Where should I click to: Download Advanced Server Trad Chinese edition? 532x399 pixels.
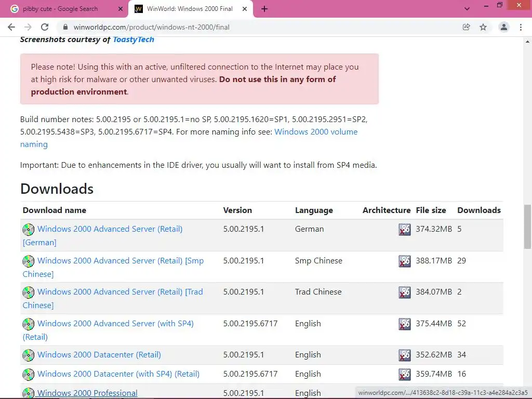point(113,298)
